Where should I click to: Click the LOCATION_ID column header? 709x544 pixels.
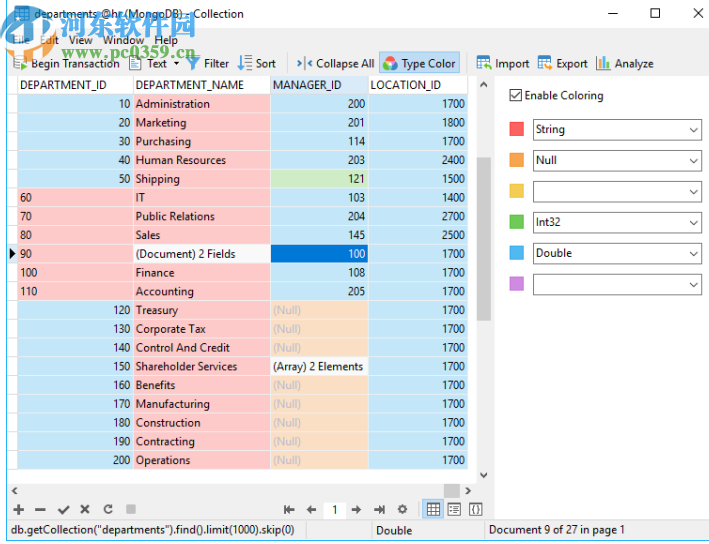[418, 85]
